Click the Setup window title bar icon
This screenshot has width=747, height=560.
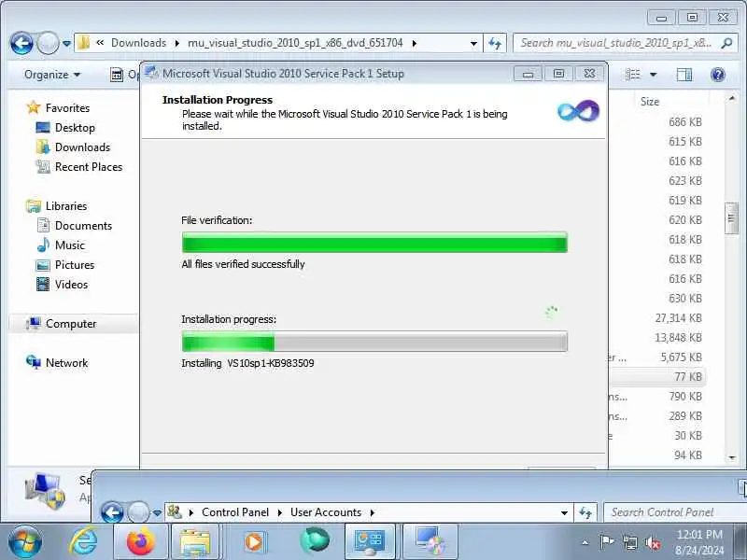pyautogui.click(x=151, y=73)
